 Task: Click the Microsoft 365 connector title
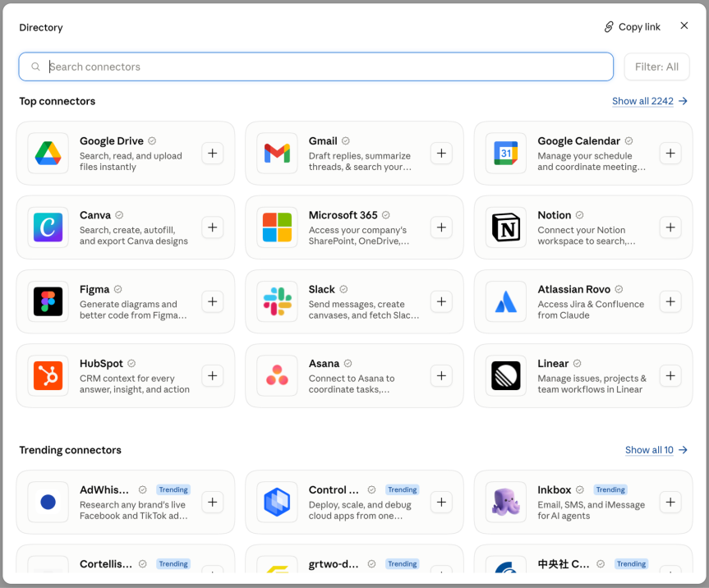(x=343, y=215)
